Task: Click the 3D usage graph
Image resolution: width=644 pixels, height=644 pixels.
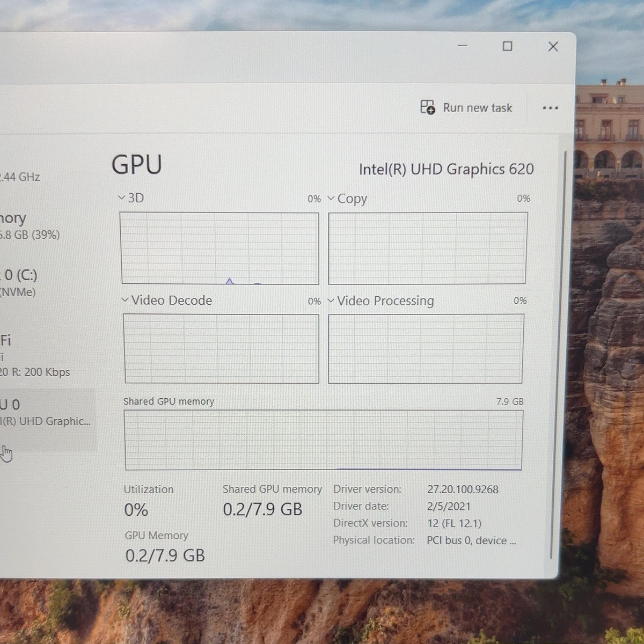Action: click(x=220, y=248)
